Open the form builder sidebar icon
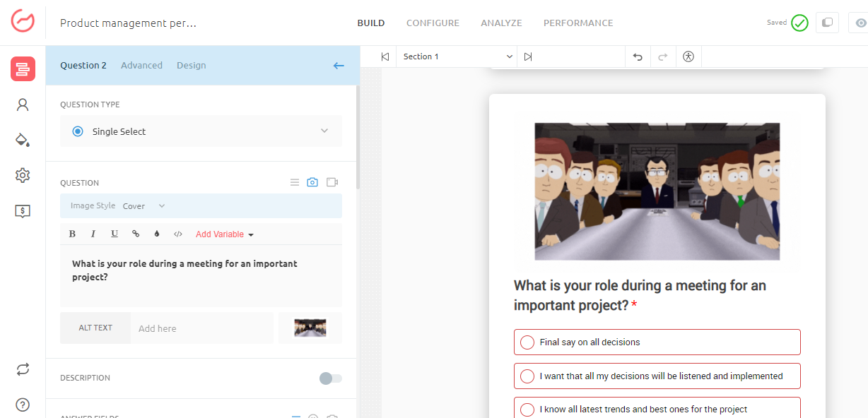The image size is (868, 418). [23, 69]
